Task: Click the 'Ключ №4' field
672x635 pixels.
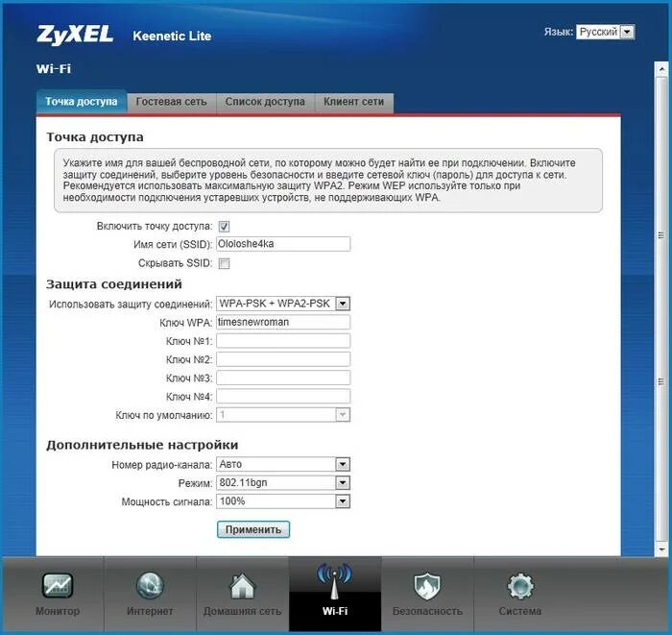Action: pyautogui.click(x=283, y=396)
